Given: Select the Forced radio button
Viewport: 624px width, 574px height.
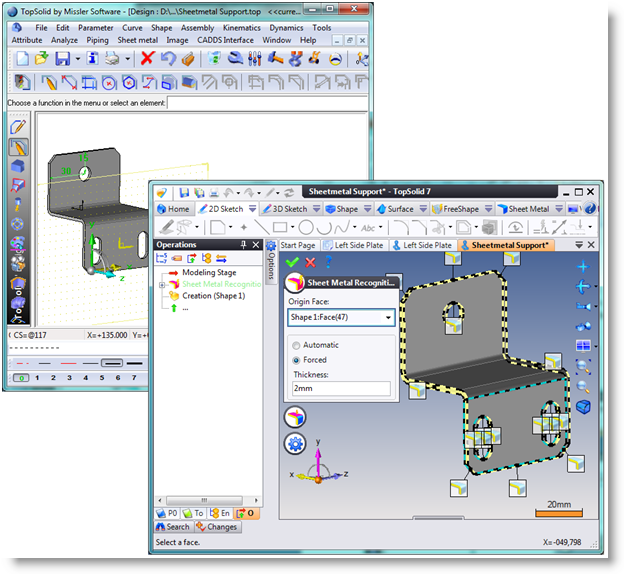Looking at the screenshot, I should [296, 360].
